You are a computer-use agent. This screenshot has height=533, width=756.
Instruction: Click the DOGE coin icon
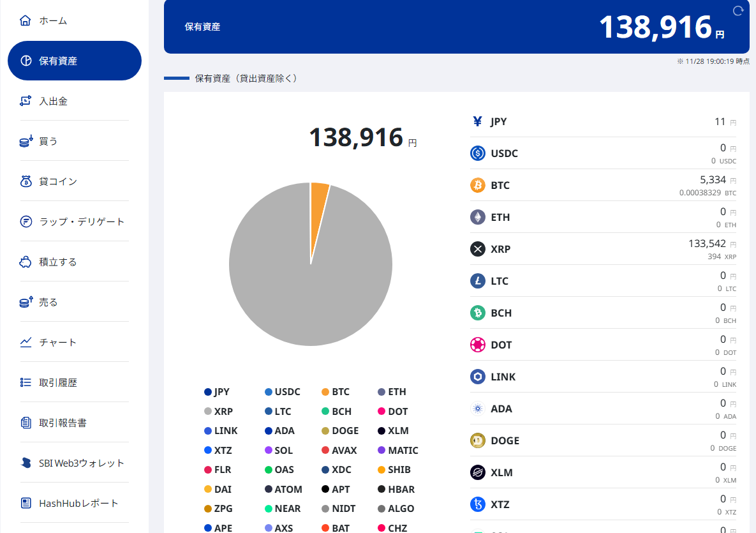point(477,440)
